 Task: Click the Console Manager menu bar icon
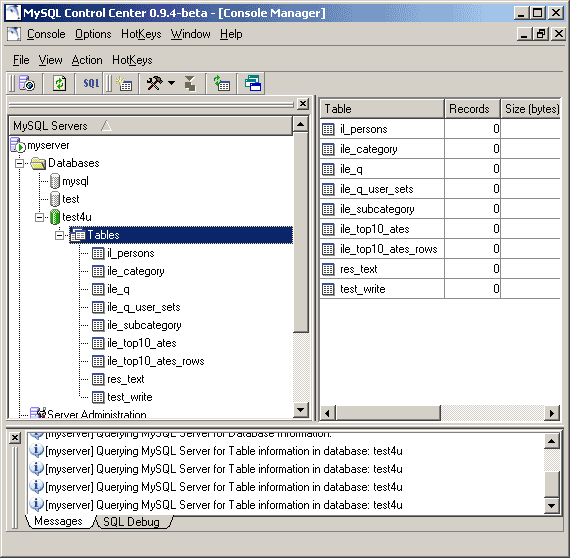pos(14,34)
